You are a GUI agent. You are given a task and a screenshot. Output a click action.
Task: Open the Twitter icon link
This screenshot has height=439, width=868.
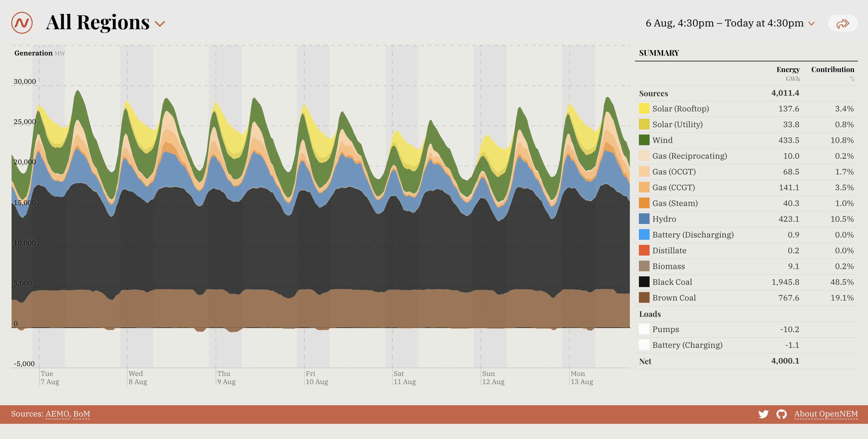[763, 414]
